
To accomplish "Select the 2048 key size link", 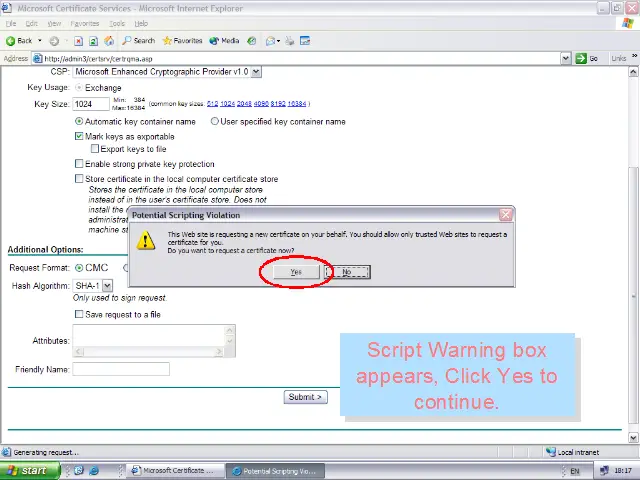I will [x=244, y=104].
